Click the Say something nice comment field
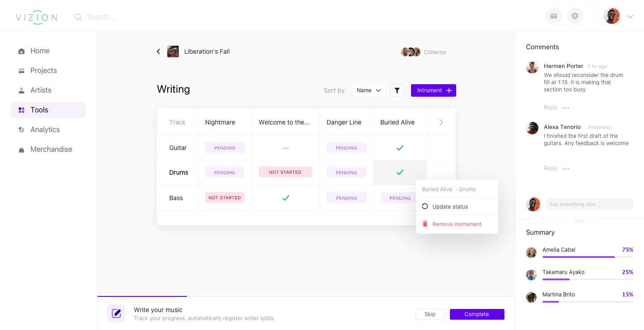Screen dimensions: 644x330 tap(589, 204)
